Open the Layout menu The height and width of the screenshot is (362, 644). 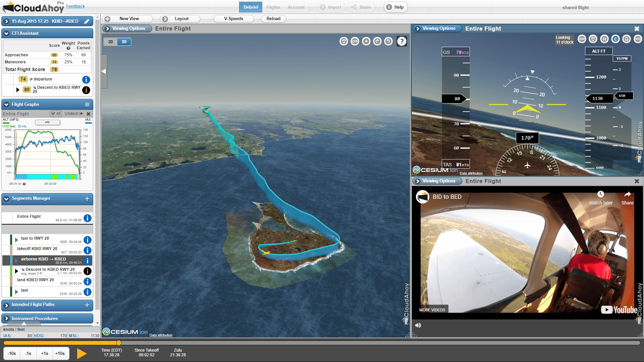[180, 19]
